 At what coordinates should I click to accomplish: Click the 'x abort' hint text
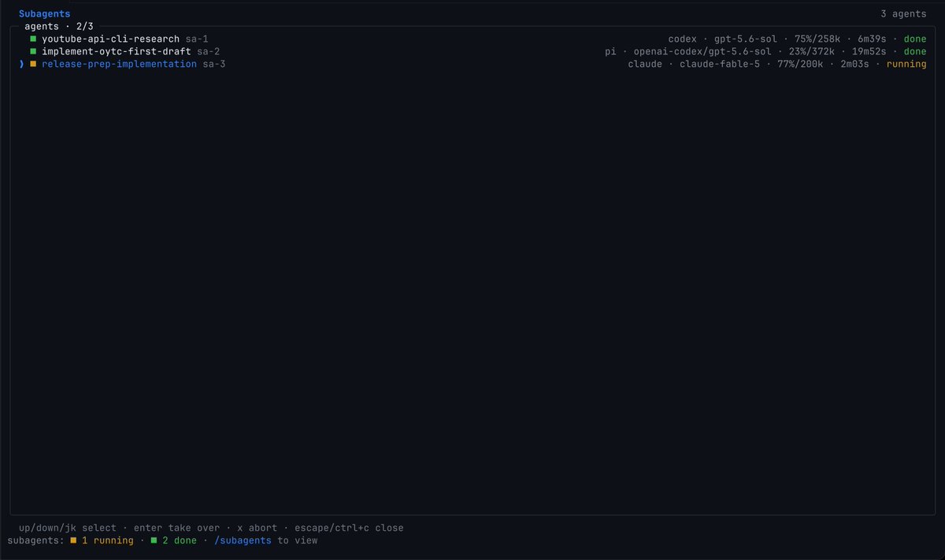coord(257,528)
